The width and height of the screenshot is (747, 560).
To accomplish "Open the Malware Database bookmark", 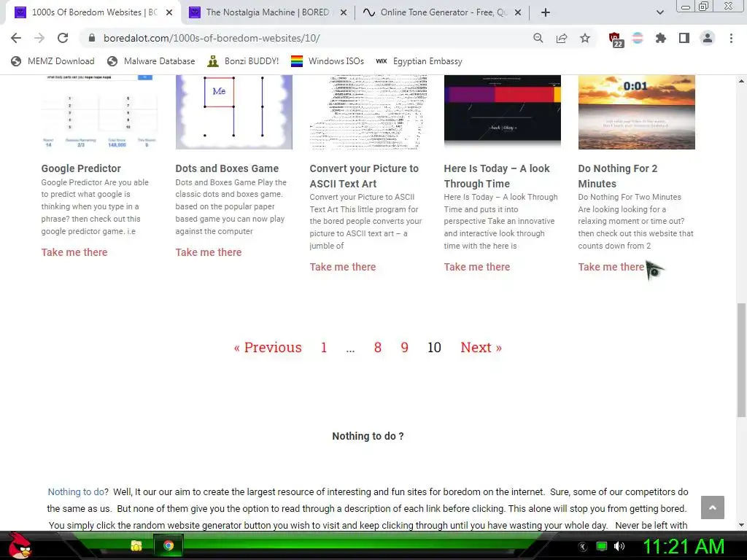I will click(x=151, y=61).
